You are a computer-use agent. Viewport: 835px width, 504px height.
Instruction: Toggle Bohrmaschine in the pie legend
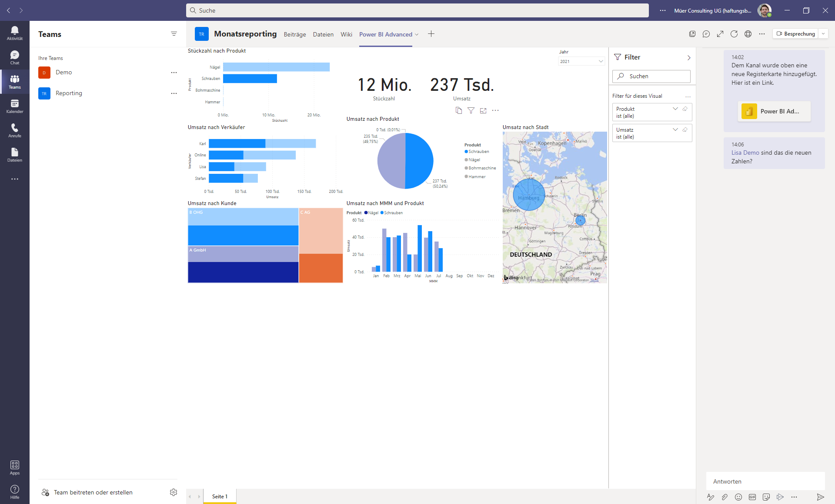480,168
